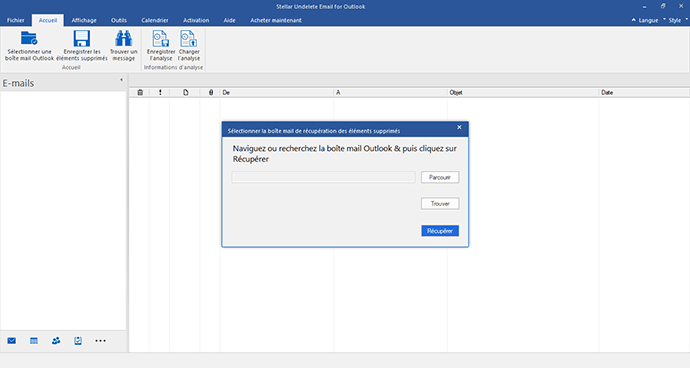Open the Aide tab
The width and height of the screenshot is (690, 368).
point(229,20)
